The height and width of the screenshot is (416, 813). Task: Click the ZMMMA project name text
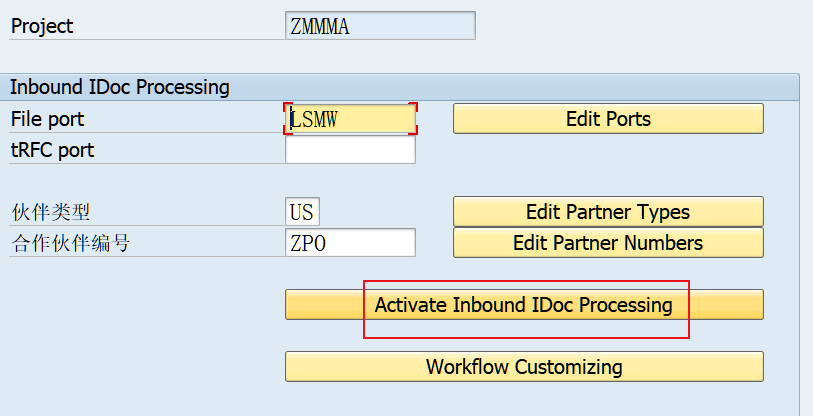(x=320, y=27)
